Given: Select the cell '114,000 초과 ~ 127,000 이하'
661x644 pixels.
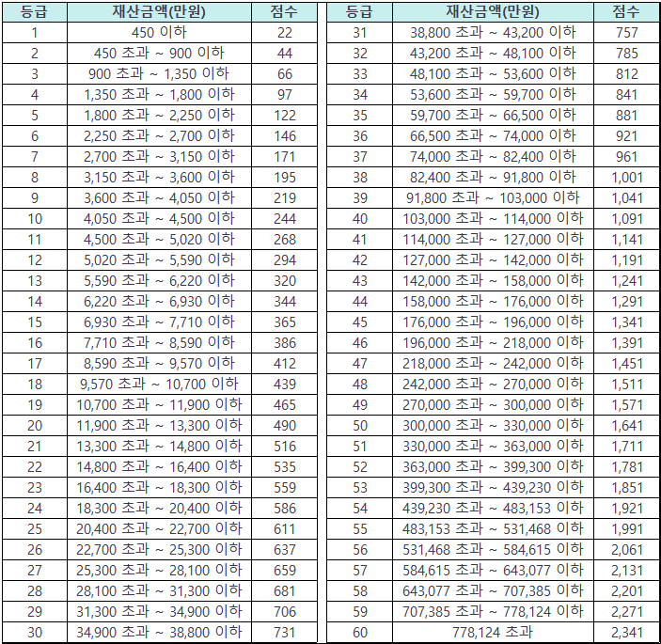Looking at the screenshot, I should tap(493, 239).
